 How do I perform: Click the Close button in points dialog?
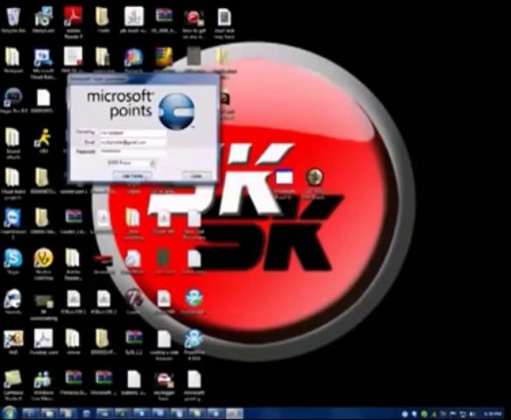point(197,176)
